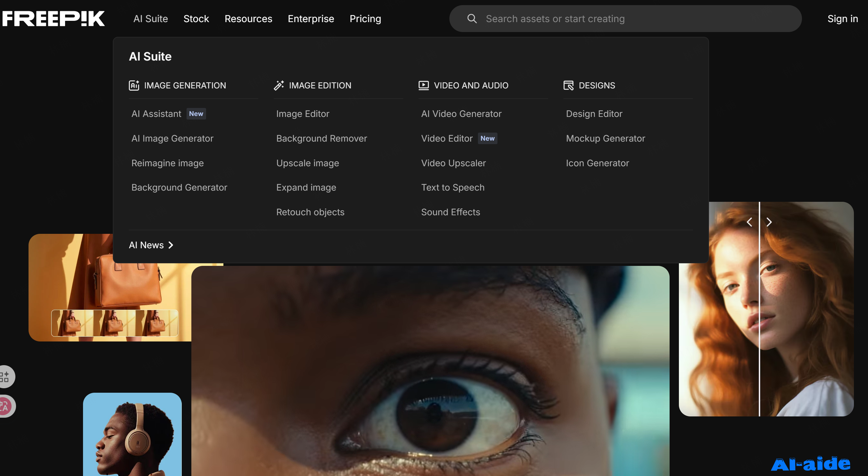Click the Image Generation category icon

(134, 86)
